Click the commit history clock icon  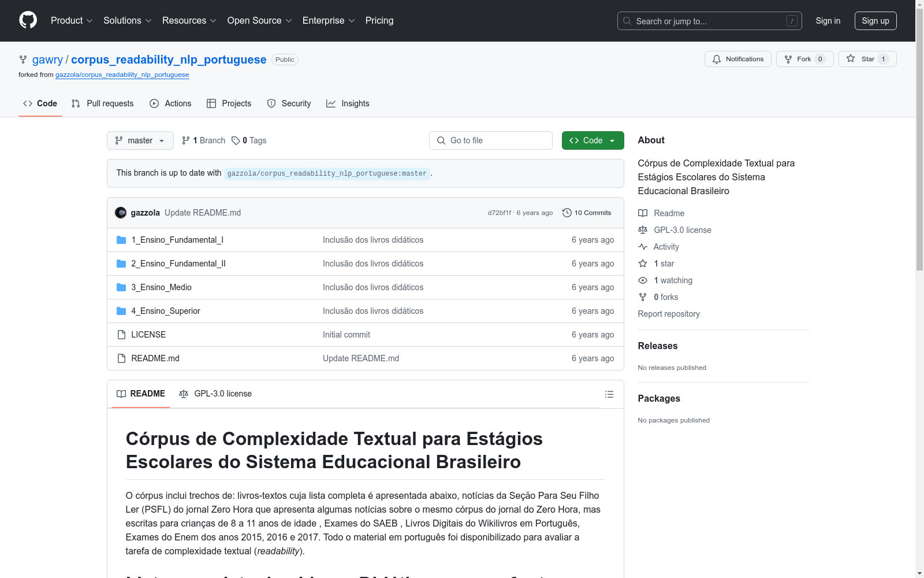pyautogui.click(x=567, y=213)
